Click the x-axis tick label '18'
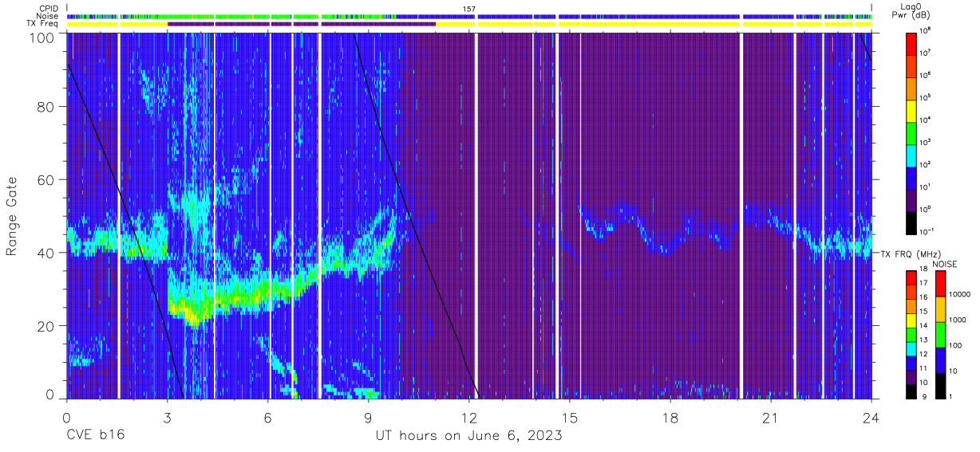 (x=670, y=417)
